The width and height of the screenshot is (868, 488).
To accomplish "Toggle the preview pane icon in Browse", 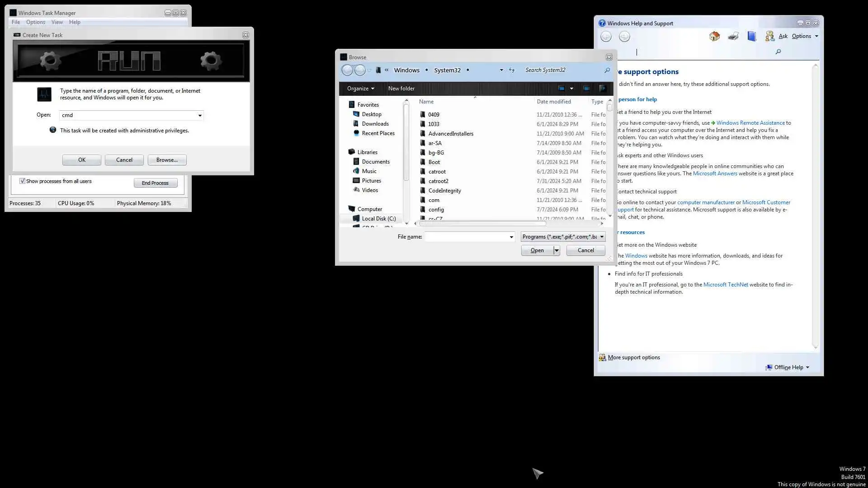I will [x=586, y=89].
